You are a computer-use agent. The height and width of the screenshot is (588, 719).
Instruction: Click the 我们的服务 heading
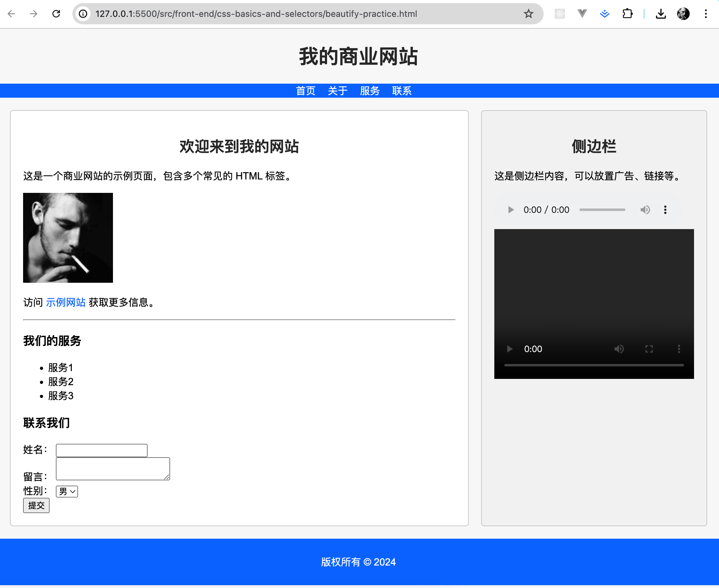point(52,341)
